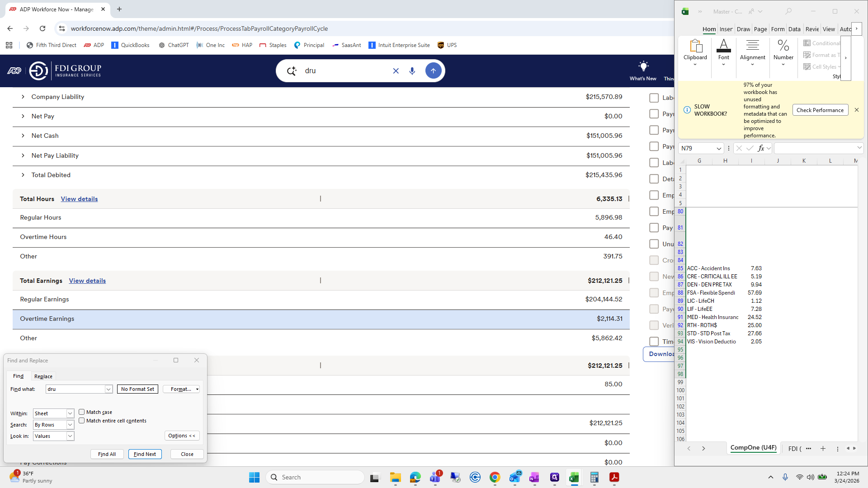
Task: Click the microphone voice search icon
Action: coord(412,71)
